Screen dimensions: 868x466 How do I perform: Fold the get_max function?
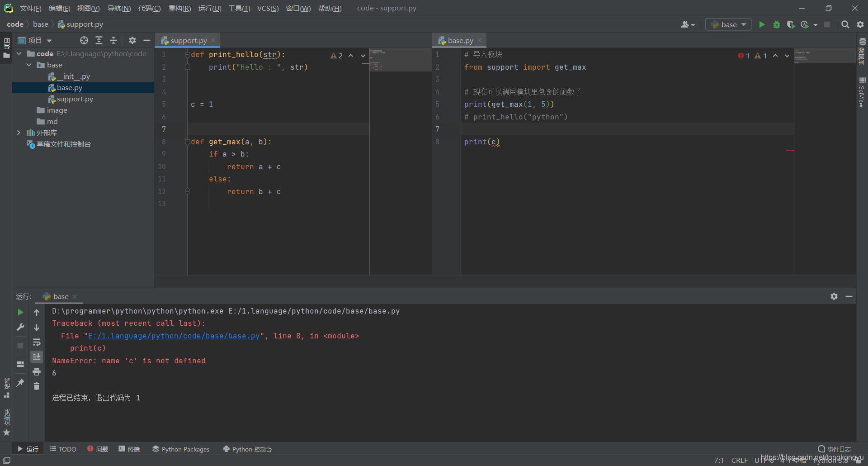[187, 142]
